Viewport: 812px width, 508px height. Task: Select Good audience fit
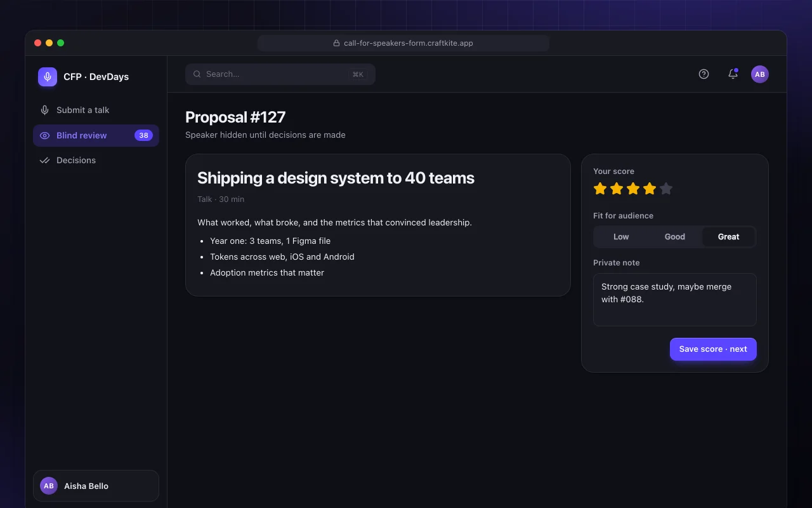[x=675, y=237]
